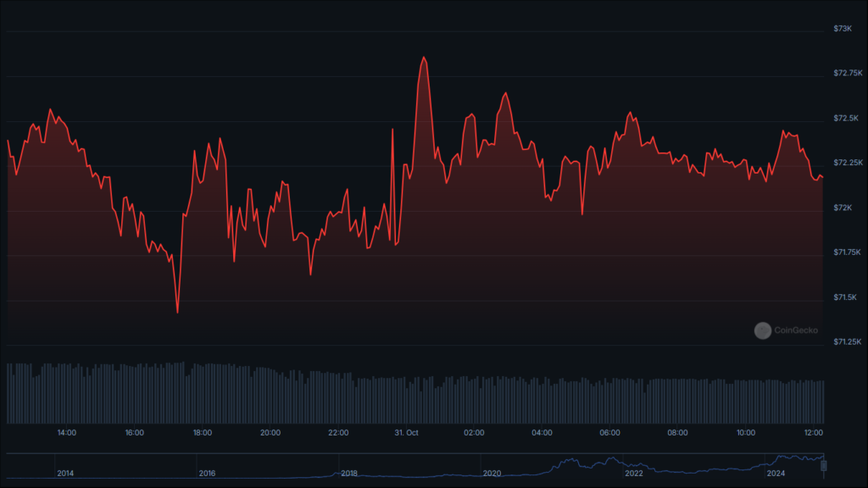Click the 12:00 time axis label

(x=813, y=433)
